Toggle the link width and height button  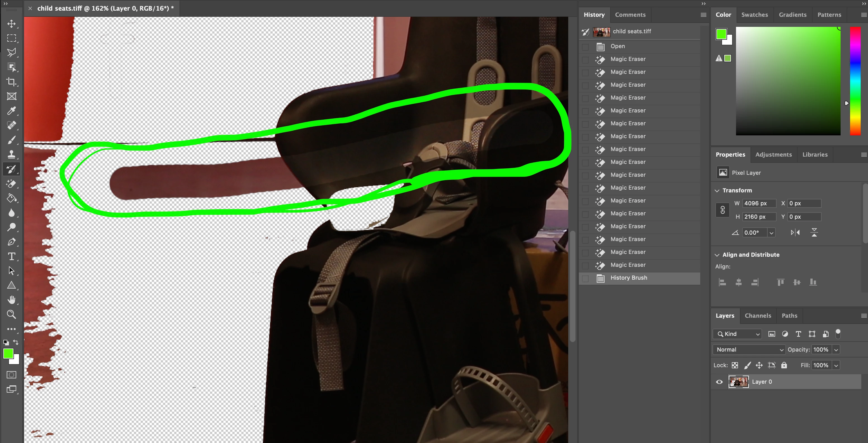(722, 210)
